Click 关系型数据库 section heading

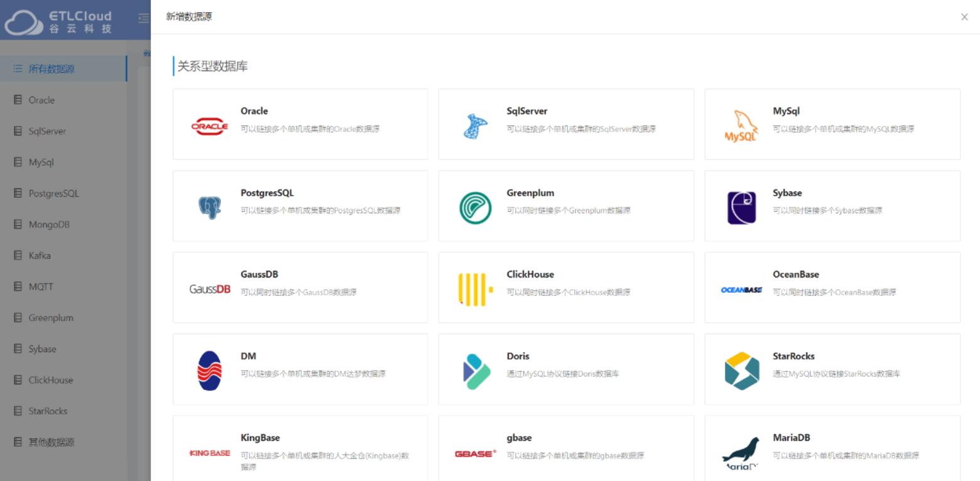[x=212, y=66]
